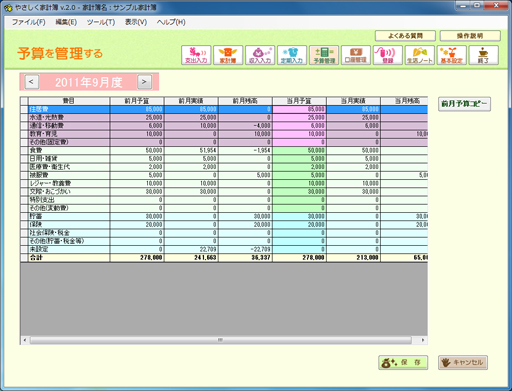Click the 終了 exit icon with coffee cup
The image size is (512, 391).
point(484,55)
